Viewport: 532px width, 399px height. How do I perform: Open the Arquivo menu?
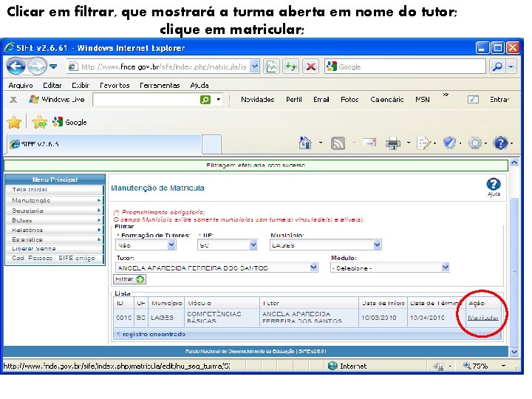coord(21,86)
